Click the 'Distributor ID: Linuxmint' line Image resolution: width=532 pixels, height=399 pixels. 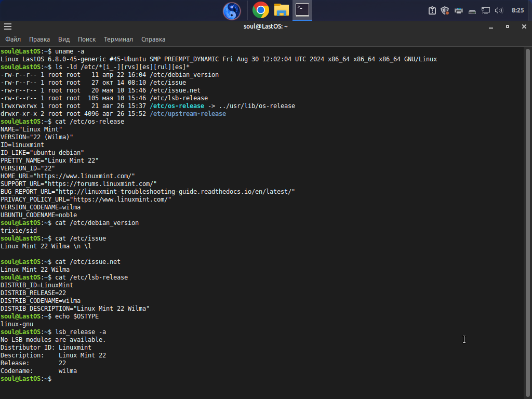[x=46, y=348]
